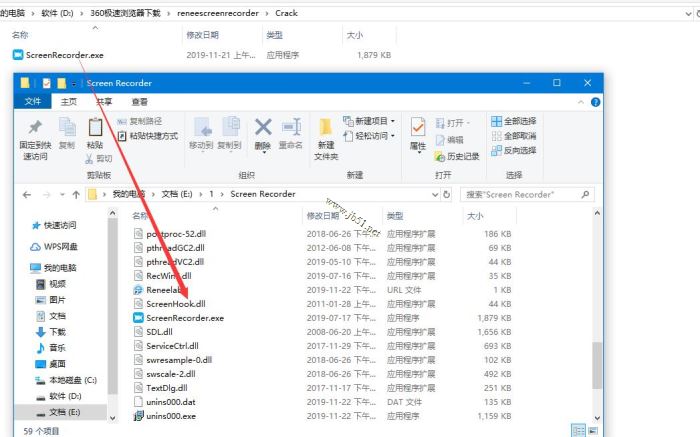Image resolution: width=700 pixels, height=437 pixels.
Task: Click the Properties (属性) icon
Action: [x=418, y=127]
